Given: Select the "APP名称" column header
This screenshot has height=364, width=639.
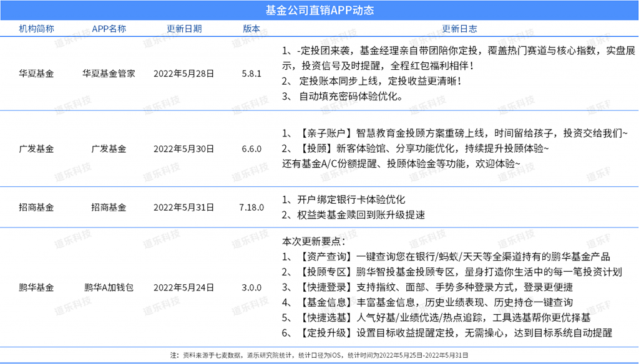Looking at the screenshot, I should pyautogui.click(x=109, y=29).
